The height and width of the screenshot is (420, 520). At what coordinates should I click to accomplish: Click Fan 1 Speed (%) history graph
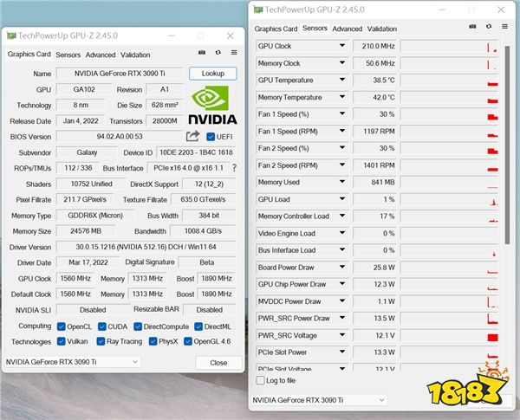click(449, 114)
